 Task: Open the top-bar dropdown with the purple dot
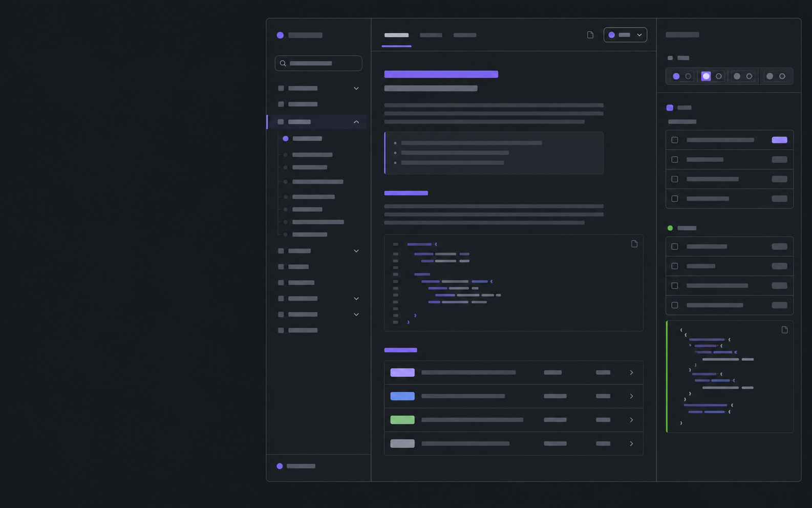pos(625,35)
